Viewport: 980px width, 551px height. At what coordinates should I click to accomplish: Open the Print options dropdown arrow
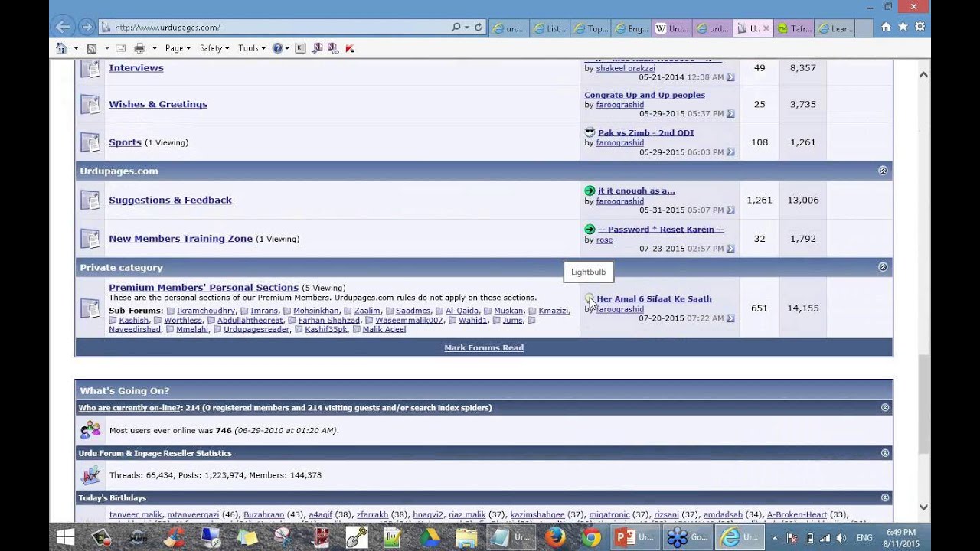pyautogui.click(x=154, y=48)
